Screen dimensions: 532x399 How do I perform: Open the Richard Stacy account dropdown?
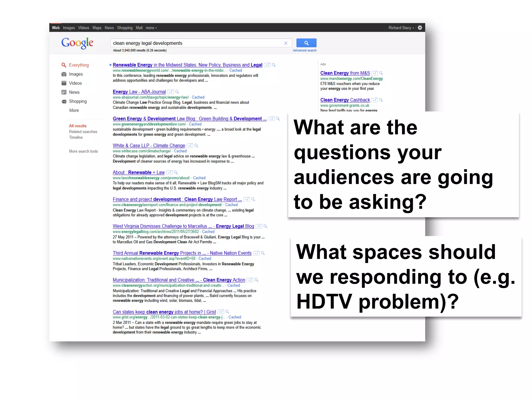[401, 28]
